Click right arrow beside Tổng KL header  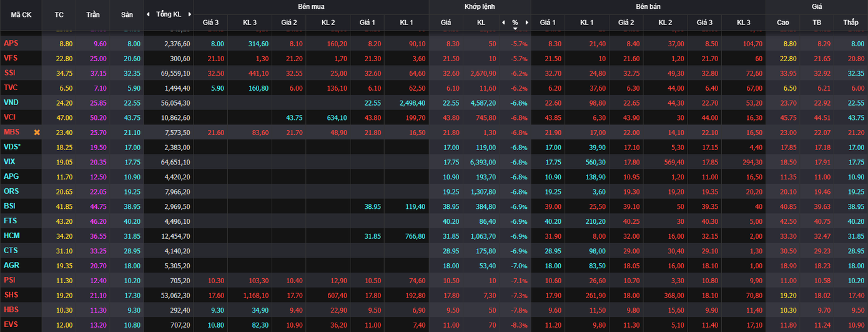tap(189, 14)
